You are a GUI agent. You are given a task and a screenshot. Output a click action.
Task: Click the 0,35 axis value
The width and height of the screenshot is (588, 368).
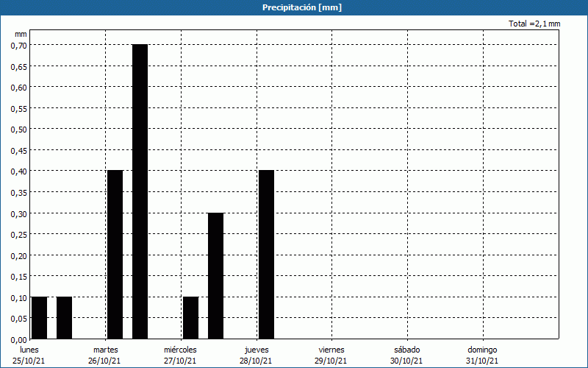(x=18, y=192)
